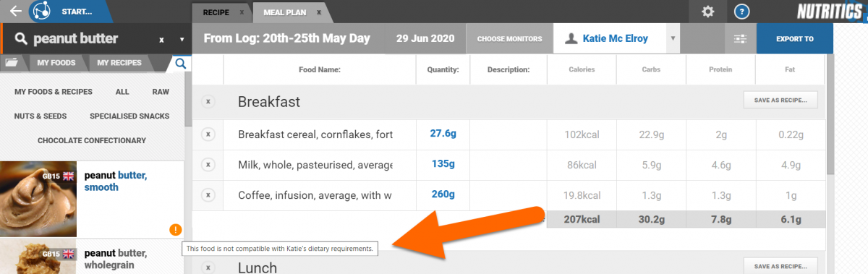Open the Katie Mc Elroy client dropdown arrow
The height and width of the screenshot is (274, 868).
[673, 39]
